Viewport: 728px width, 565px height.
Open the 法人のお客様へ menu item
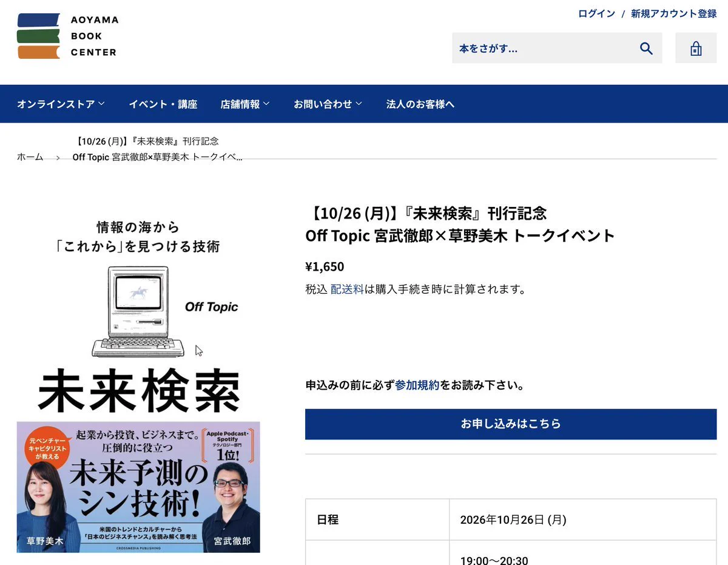pyautogui.click(x=420, y=104)
